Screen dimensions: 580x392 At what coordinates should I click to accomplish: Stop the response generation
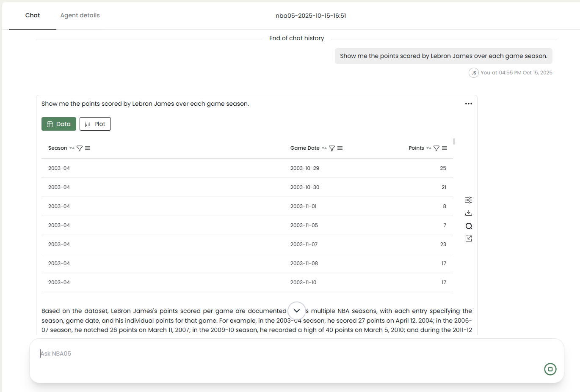click(550, 369)
